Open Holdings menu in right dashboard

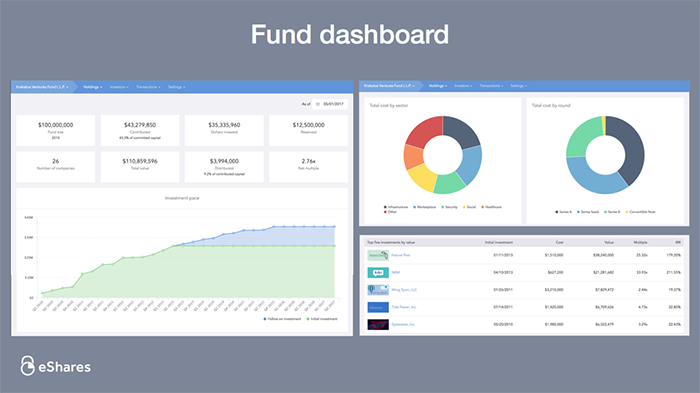point(438,86)
